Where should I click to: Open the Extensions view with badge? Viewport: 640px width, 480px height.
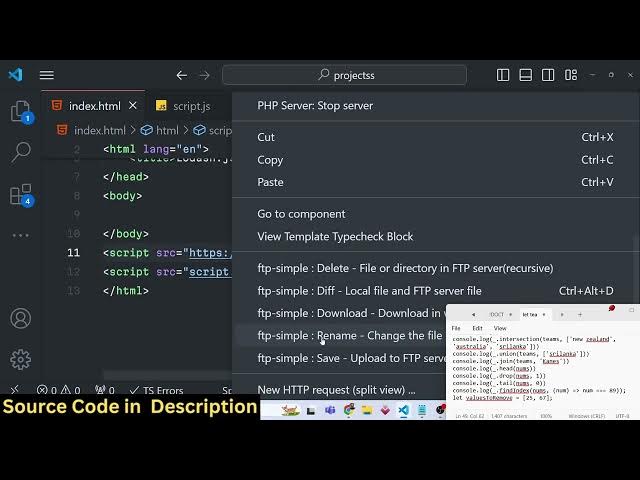point(20,195)
